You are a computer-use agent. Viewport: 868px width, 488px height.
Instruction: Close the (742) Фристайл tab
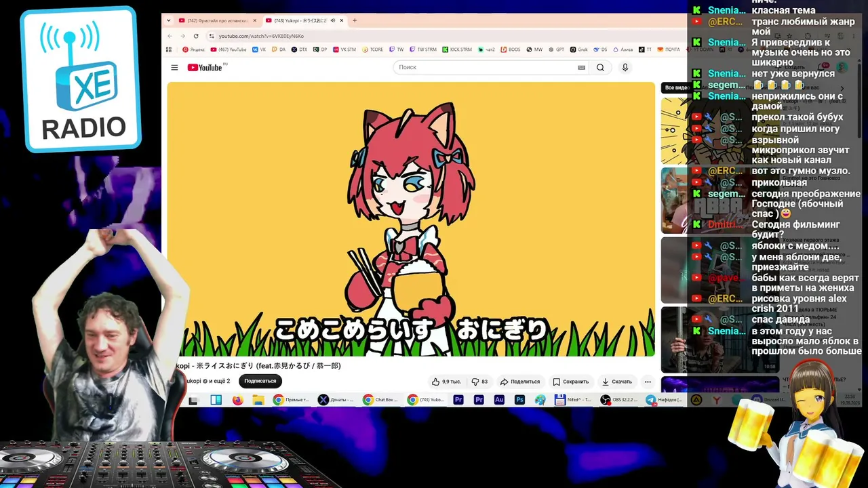(x=255, y=20)
